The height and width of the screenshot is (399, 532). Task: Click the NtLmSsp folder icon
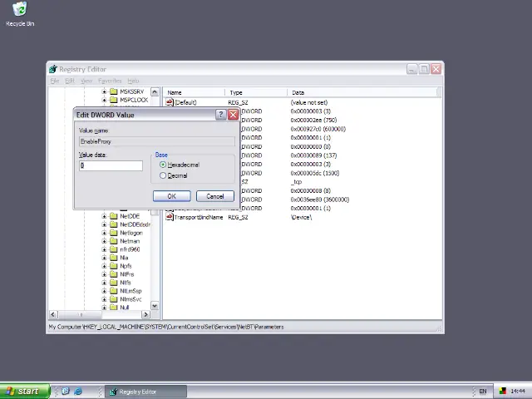(x=114, y=291)
